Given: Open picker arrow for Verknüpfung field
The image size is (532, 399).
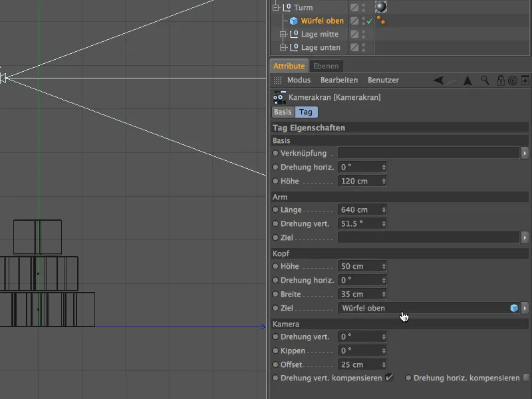Looking at the screenshot, I should click(525, 153).
